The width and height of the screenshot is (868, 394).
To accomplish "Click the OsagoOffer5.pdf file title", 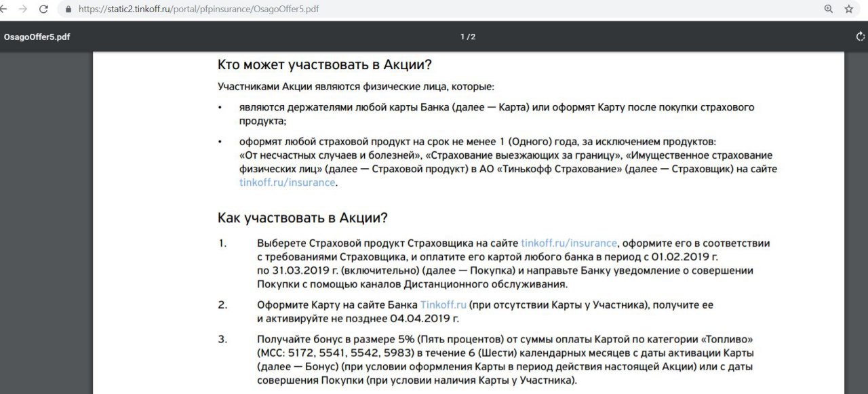I will 37,37.
